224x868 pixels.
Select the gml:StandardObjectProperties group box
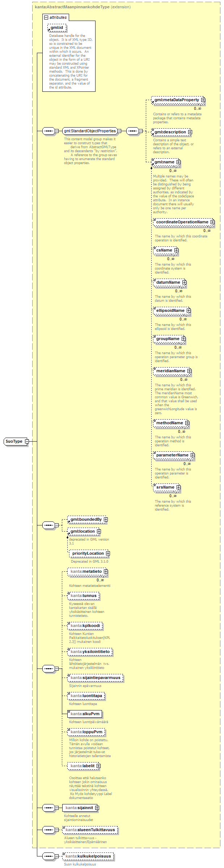(89, 131)
